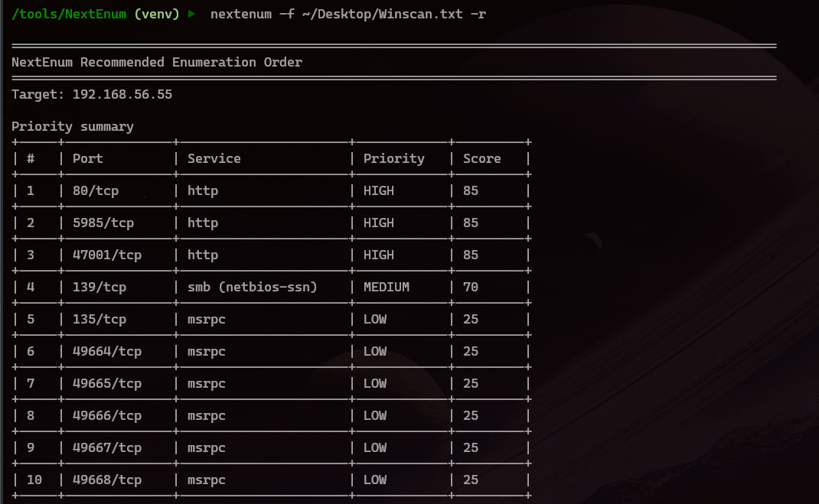Select the NextEnum Recommended Enumeration Order heading
This screenshot has width=819, height=504.
[157, 62]
